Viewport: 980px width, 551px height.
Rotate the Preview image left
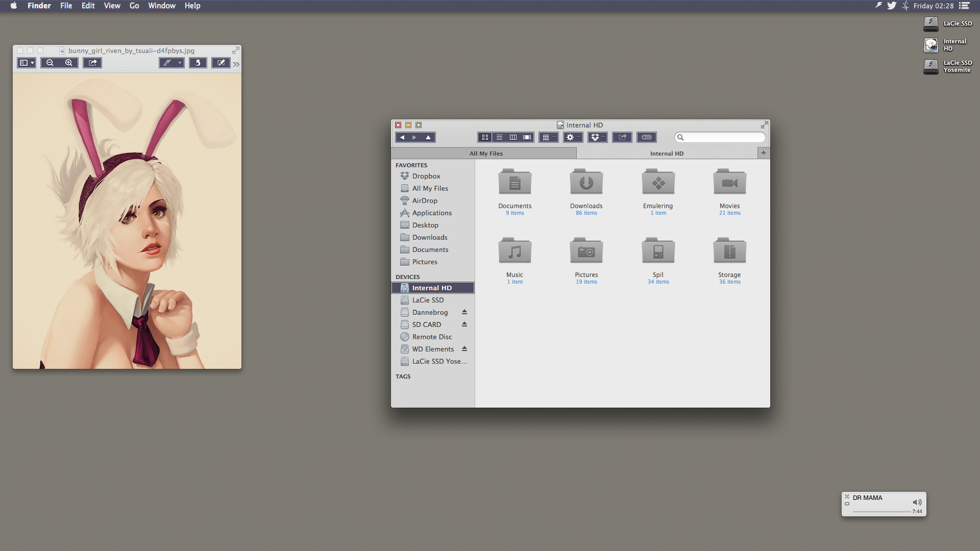[198, 63]
